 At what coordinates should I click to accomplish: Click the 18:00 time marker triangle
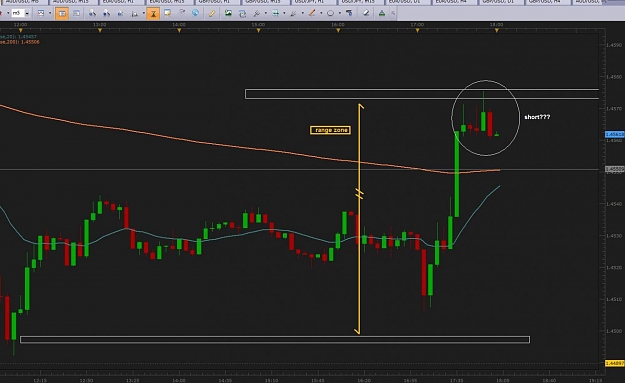(497, 30)
